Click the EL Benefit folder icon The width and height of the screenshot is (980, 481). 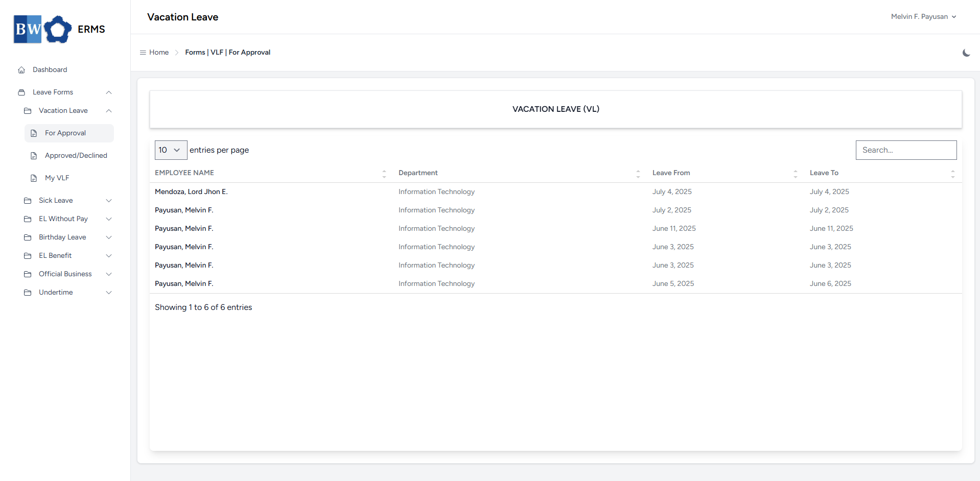point(28,256)
